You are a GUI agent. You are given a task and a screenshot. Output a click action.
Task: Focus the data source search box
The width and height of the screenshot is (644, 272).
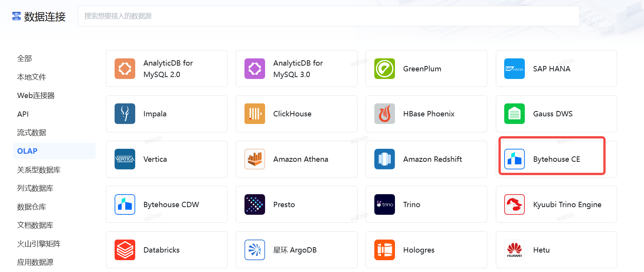point(328,16)
